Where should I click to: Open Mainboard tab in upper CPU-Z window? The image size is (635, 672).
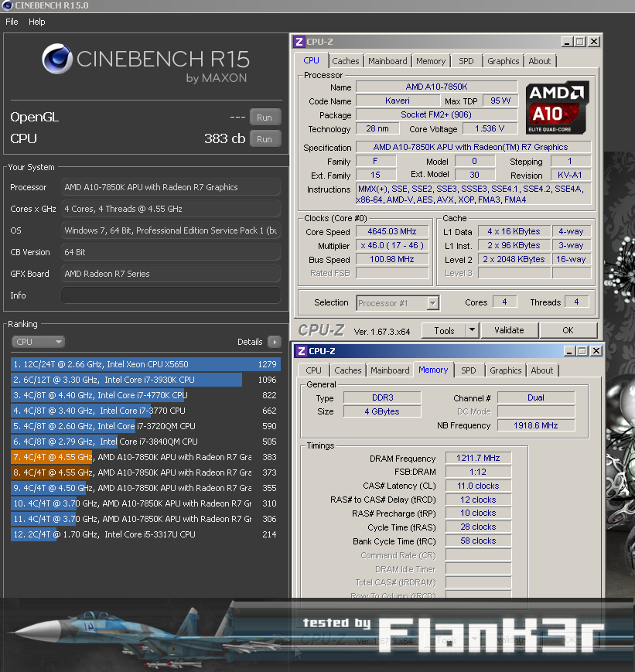click(x=387, y=61)
